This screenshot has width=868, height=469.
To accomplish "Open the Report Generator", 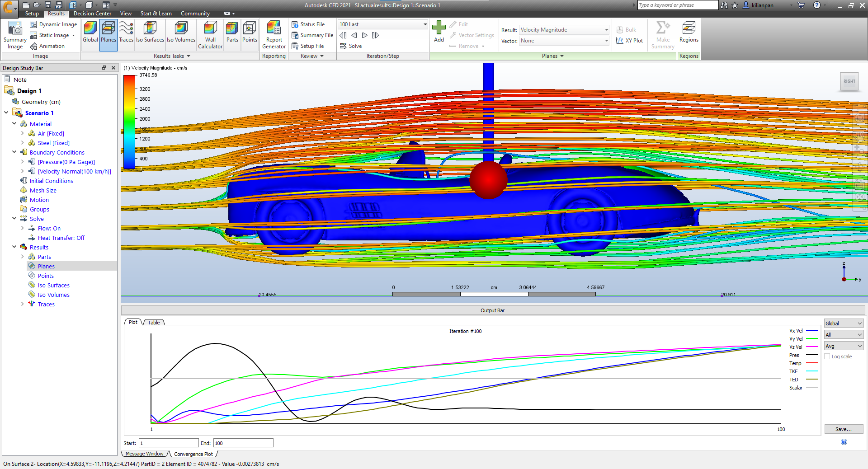I will [274, 35].
